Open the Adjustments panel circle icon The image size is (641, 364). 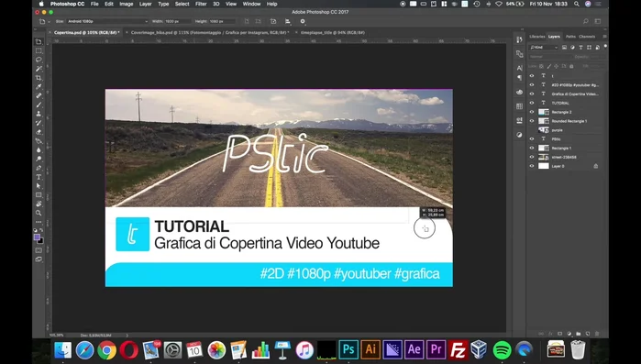[x=519, y=135]
